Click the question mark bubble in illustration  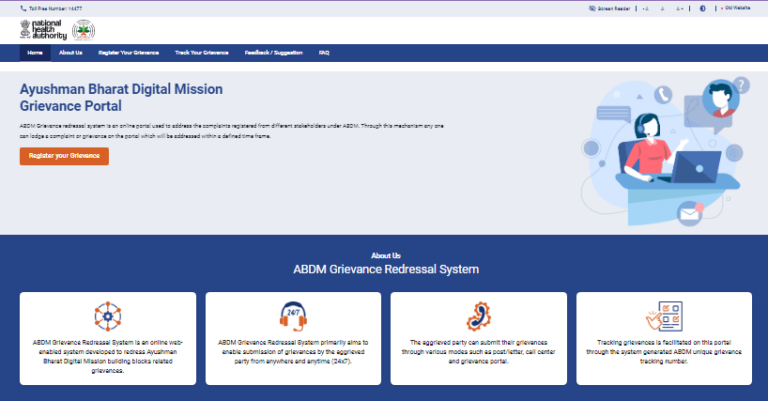pos(742,85)
